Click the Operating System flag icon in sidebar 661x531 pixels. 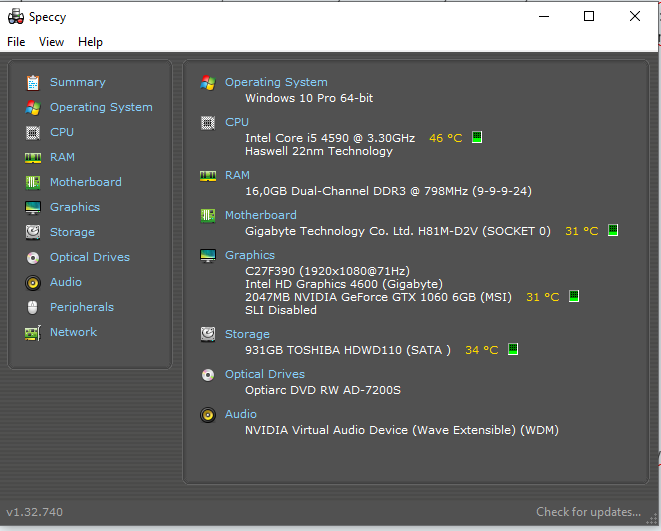(x=33, y=108)
